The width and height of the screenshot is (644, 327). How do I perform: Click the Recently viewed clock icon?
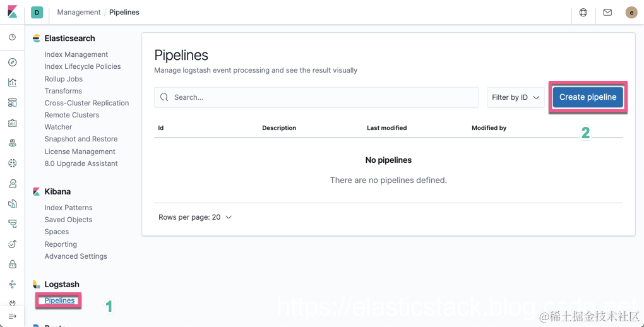pos(12,37)
